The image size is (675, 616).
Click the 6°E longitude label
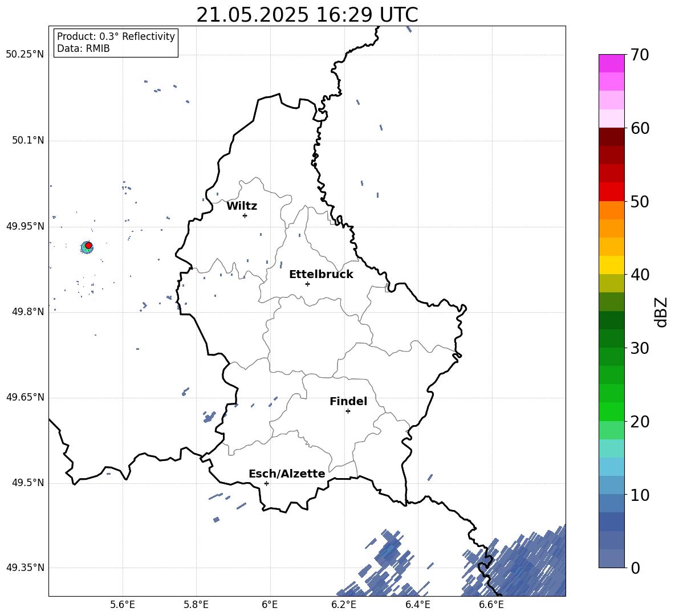pyautogui.click(x=270, y=605)
